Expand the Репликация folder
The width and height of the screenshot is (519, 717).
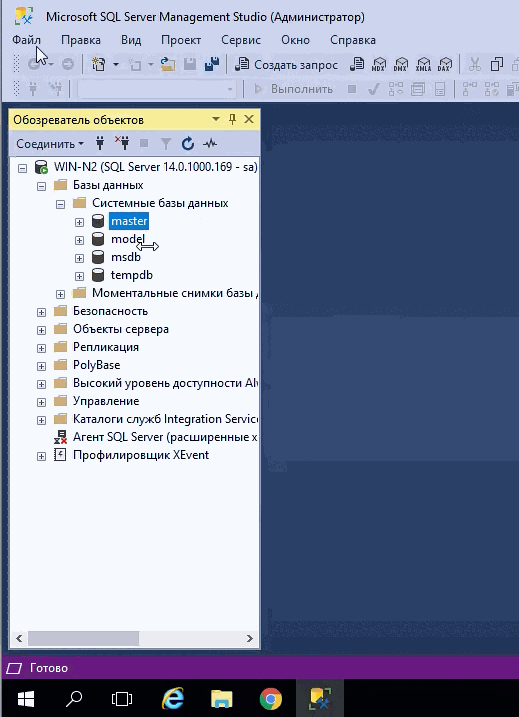pyautogui.click(x=42, y=348)
